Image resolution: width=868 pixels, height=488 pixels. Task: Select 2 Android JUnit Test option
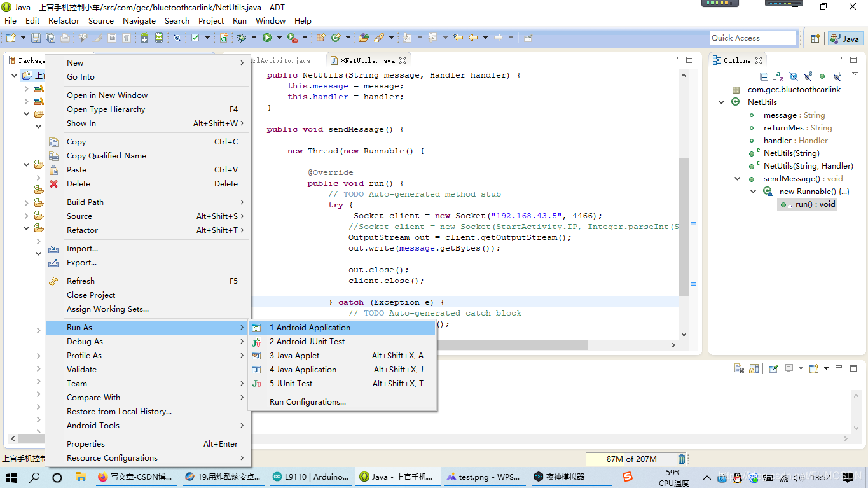342,342
